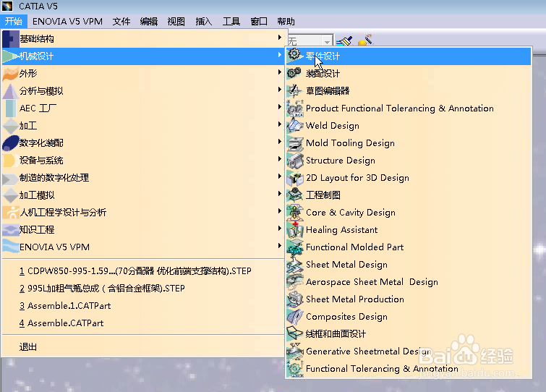546x392 pixels.
Task: Click the Mold Tooling Design icon
Action: click(294, 143)
